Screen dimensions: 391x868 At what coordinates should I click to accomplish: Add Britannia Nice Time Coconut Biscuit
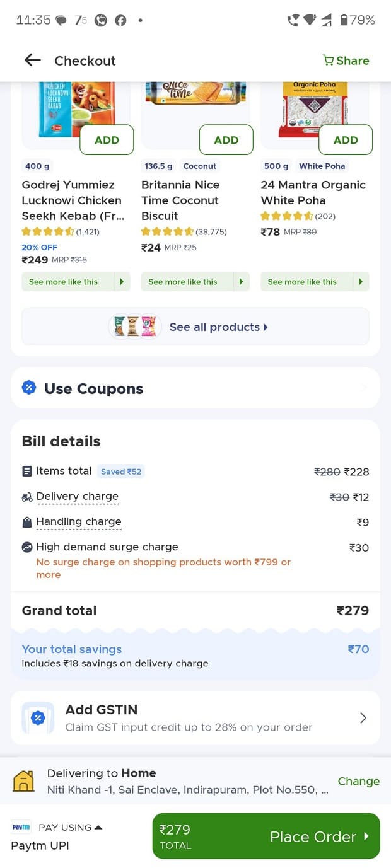coord(226,140)
